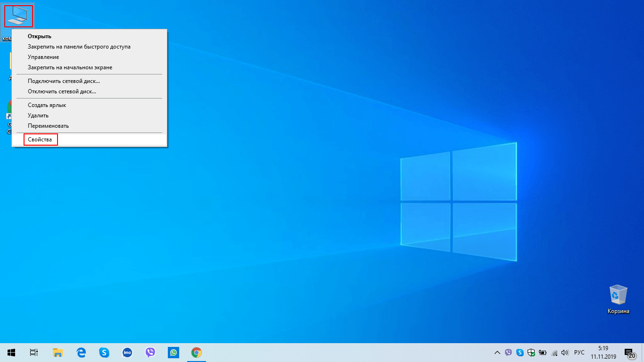The image size is (644, 362).
Task: Open WhatsApp from the taskbar
Action: [x=173, y=352]
